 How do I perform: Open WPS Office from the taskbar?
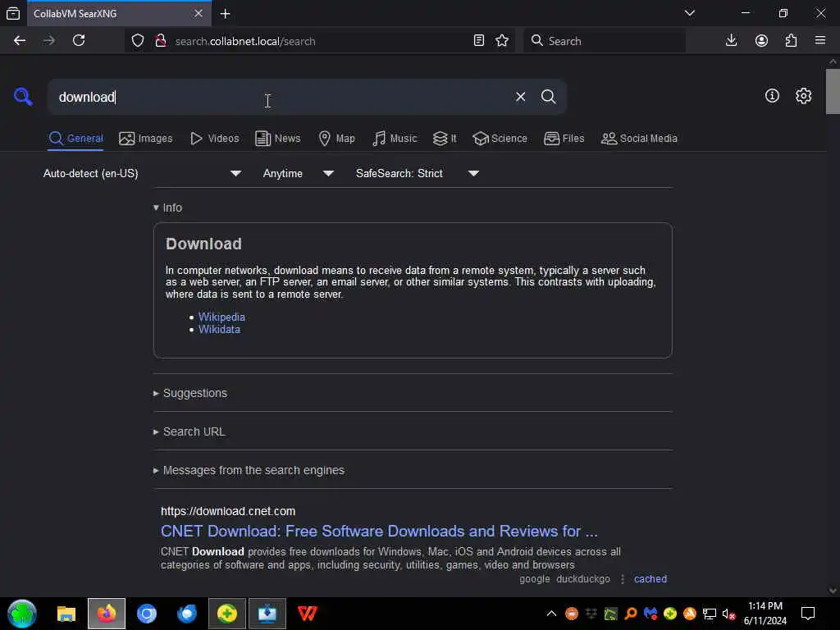click(x=308, y=614)
